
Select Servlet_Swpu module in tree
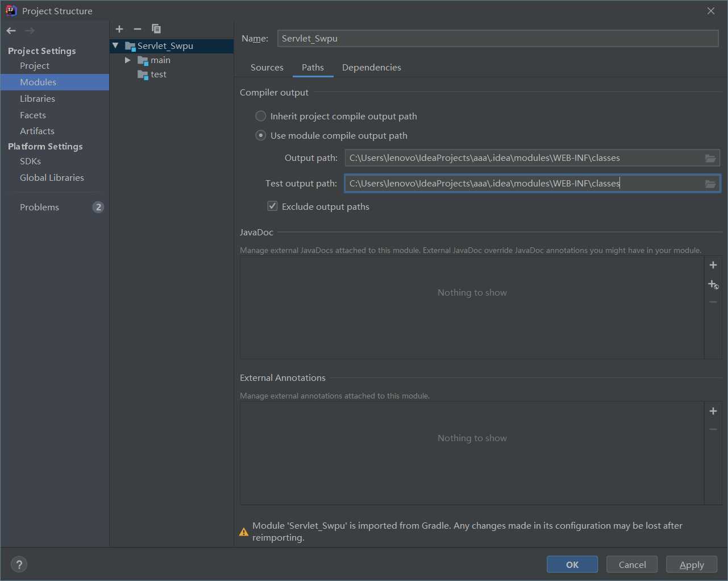click(172, 46)
